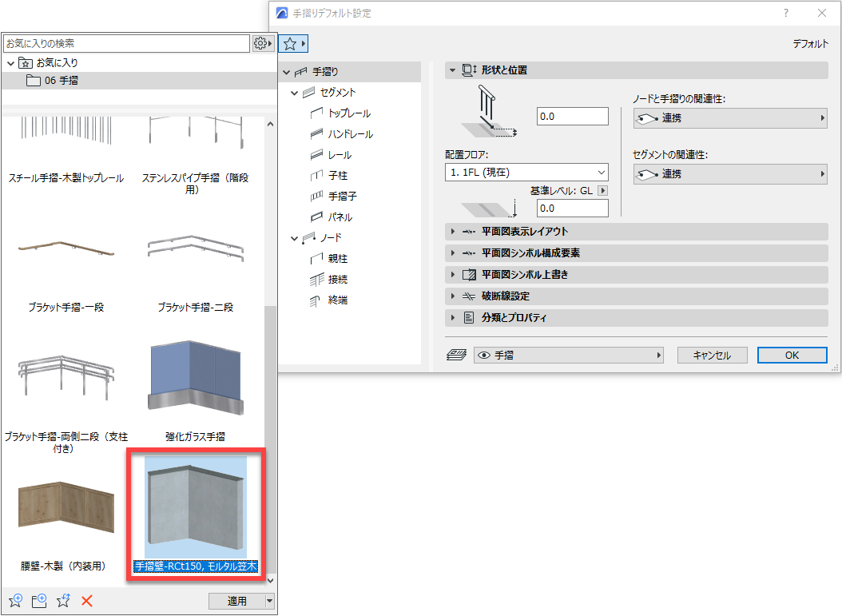Close the 手摺りデフォルト設定 dialog
842x616 pixels.
(x=822, y=13)
